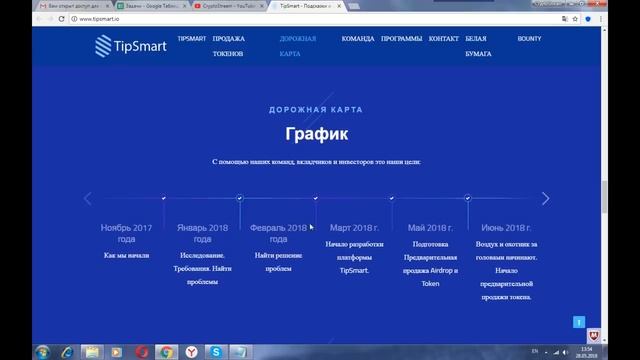Click the blue shield extension icon

pyautogui.click(x=588, y=19)
